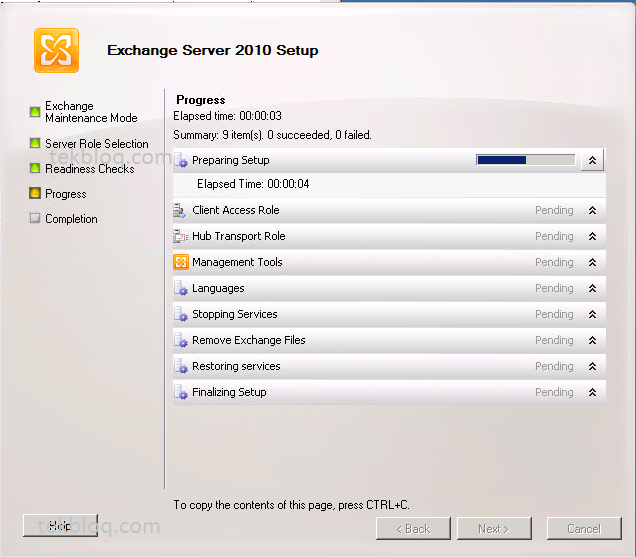Click the Summary 9 item(s) line
Viewport: 636px width, 557px height.
(272, 135)
